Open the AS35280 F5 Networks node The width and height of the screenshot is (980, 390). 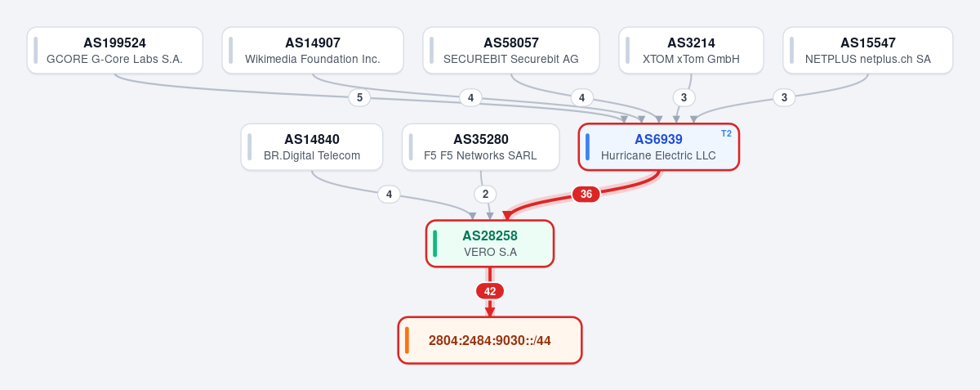tap(481, 147)
